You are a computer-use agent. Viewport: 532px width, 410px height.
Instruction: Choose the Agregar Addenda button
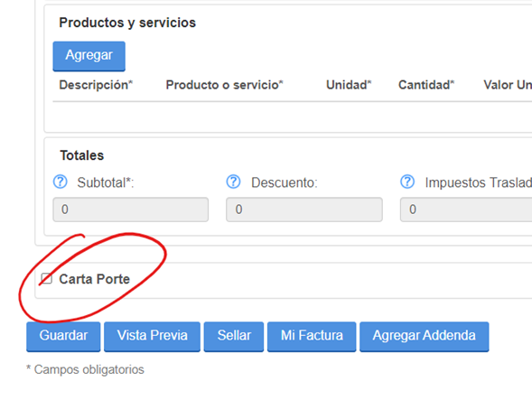coord(425,337)
